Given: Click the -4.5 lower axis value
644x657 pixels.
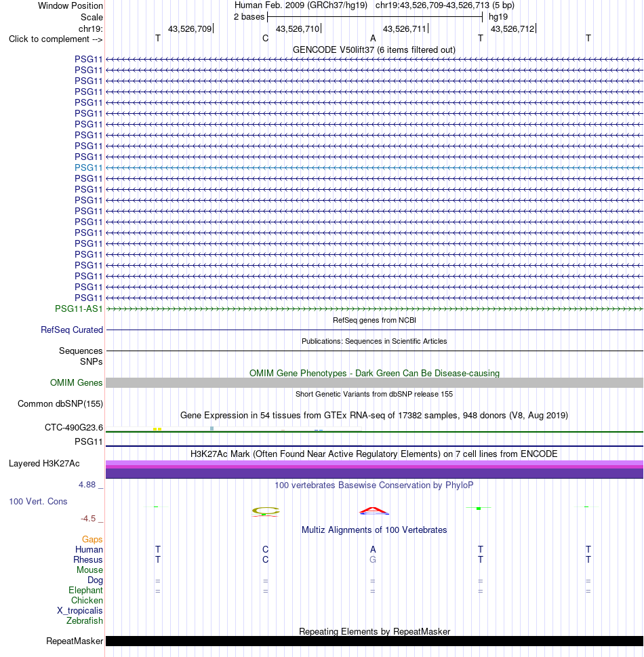Looking at the screenshot, I should click(88, 519).
